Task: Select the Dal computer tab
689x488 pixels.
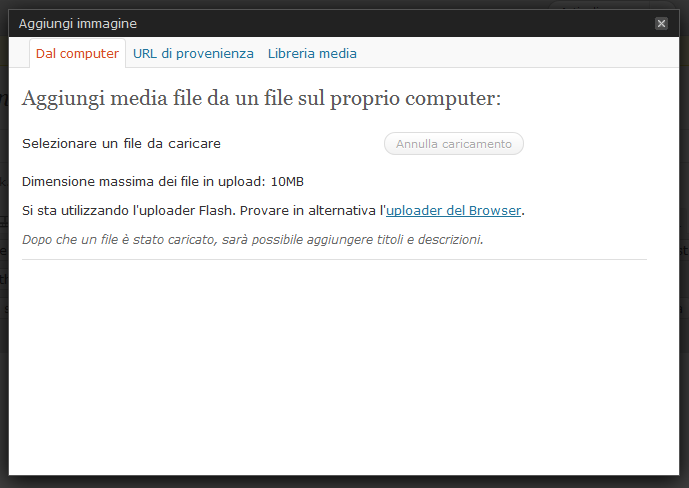Action: tap(77, 53)
